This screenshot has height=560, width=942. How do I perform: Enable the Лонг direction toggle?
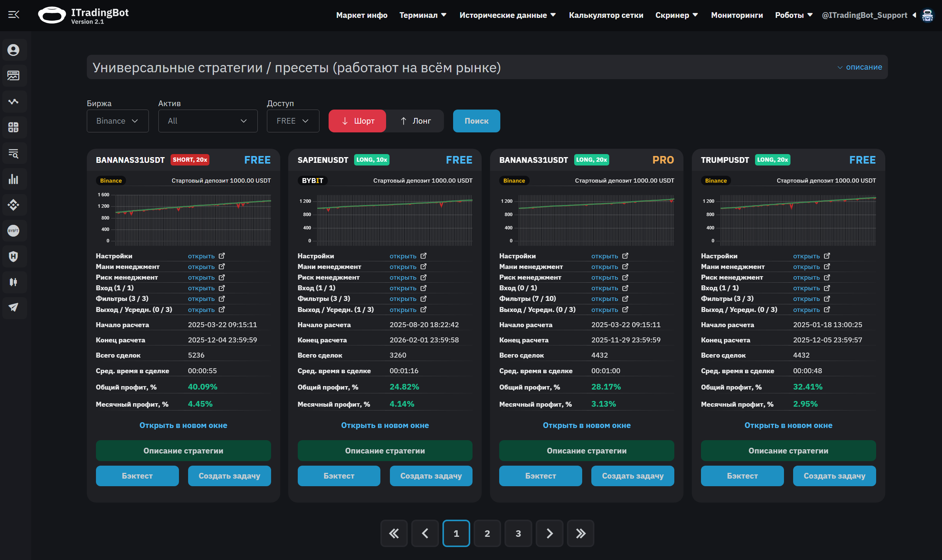415,121
